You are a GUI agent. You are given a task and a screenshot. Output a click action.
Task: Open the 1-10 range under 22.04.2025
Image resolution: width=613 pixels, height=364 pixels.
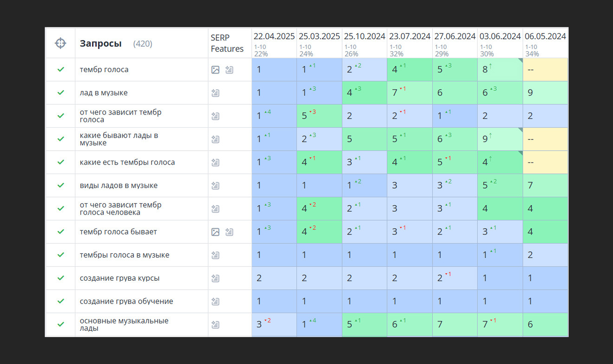(x=260, y=47)
